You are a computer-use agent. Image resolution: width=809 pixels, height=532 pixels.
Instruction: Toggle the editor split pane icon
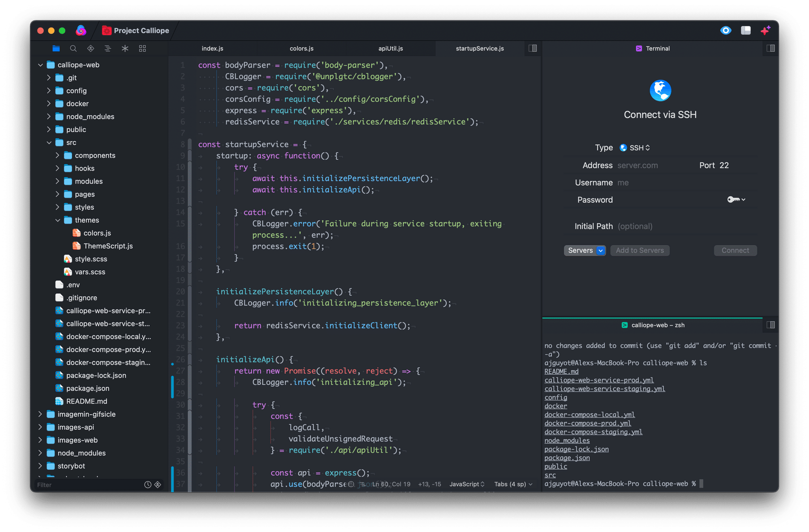533,48
